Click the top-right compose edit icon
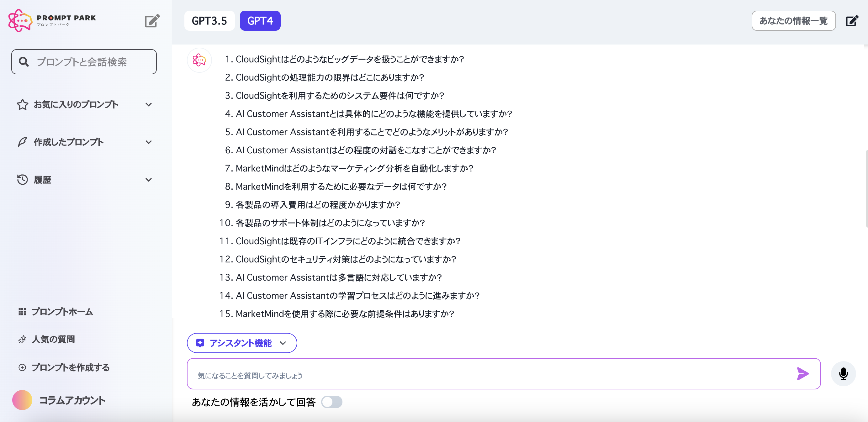Image resolution: width=868 pixels, height=422 pixels. [x=851, y=21]
